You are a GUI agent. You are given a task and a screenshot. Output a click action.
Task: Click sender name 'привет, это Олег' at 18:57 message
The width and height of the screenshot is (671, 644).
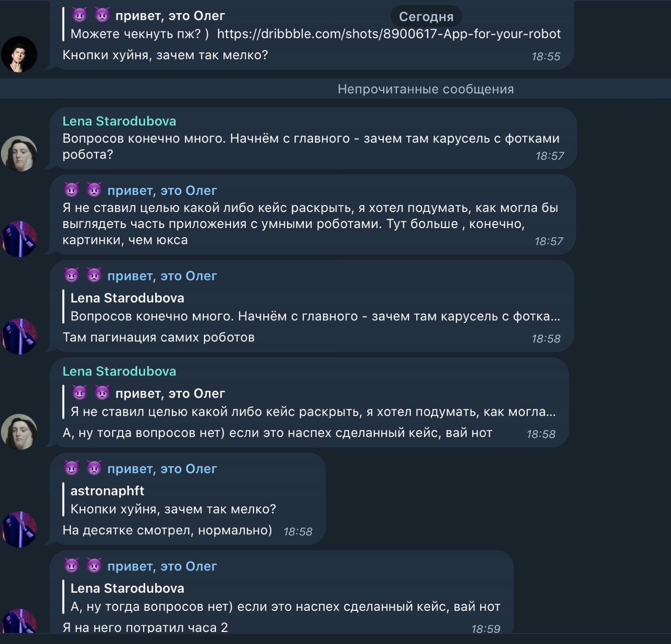coord(162,190)
